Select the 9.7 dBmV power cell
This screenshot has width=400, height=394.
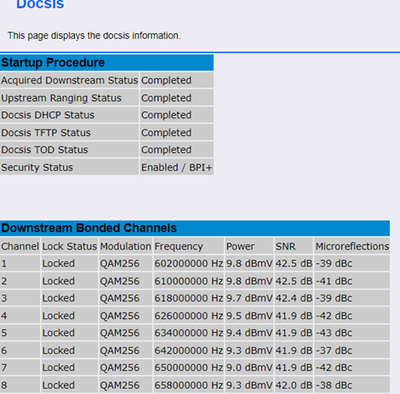tap(249, 298)
